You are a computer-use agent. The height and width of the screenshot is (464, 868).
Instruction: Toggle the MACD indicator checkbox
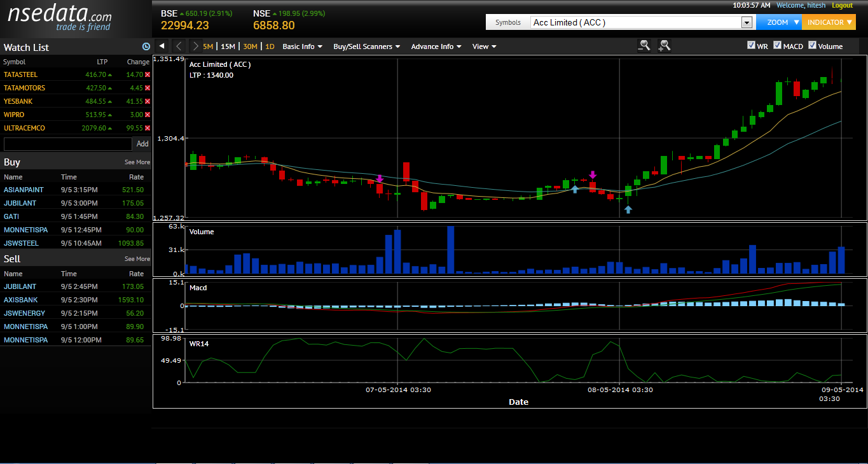tap(777, 45)
